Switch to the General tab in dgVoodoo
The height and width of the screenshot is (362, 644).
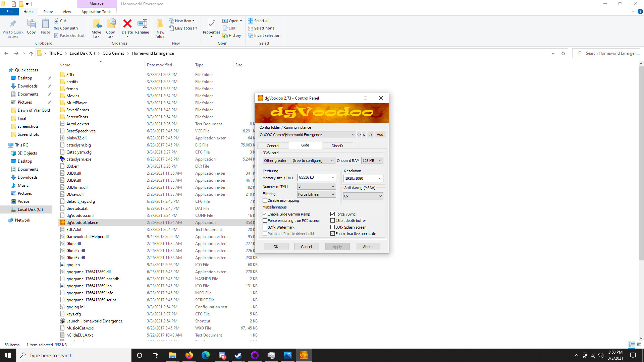pyautogui.click(x=273, y=146)
